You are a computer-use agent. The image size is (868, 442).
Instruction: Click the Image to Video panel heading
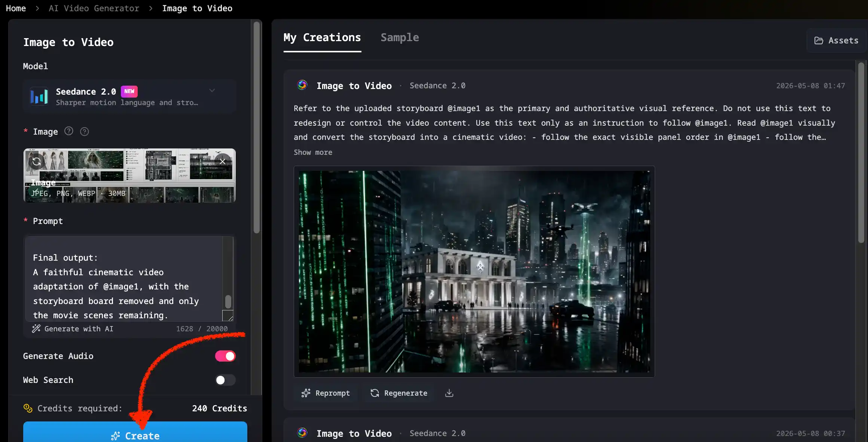68,42
